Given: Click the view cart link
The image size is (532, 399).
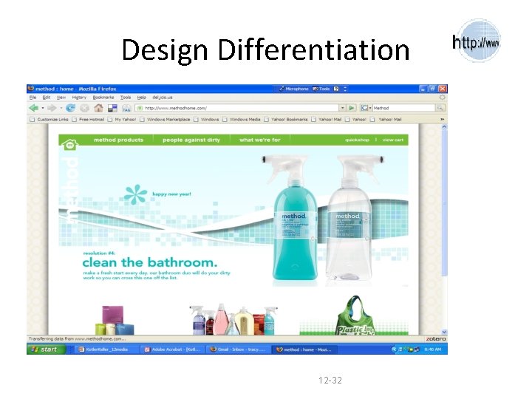Looking at the screenshot, I should (393, 140).
